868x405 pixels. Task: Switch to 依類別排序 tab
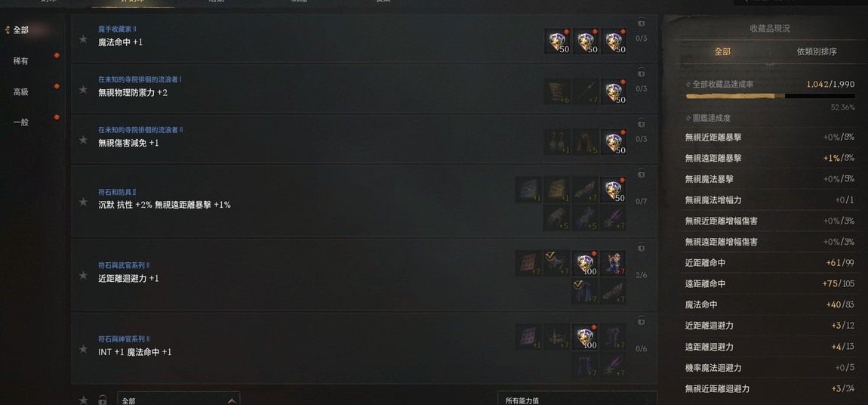817,51
